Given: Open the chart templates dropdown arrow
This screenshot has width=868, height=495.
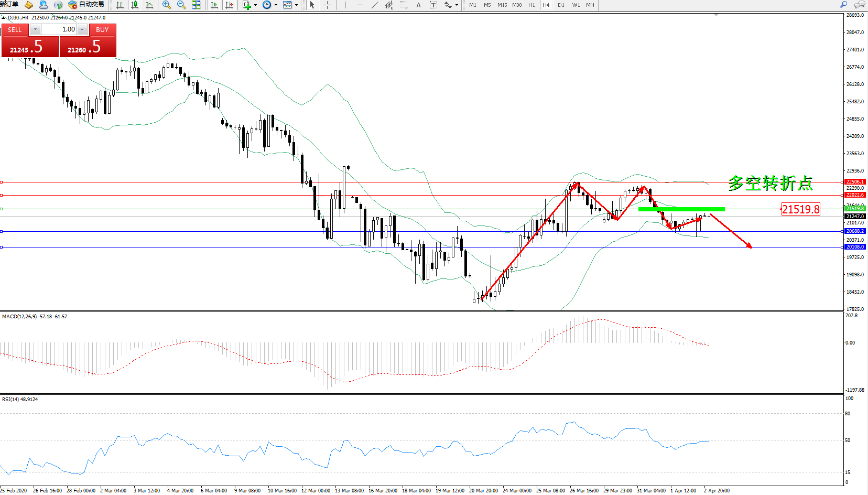Looking at the screenshot, I should pos(296,5).
